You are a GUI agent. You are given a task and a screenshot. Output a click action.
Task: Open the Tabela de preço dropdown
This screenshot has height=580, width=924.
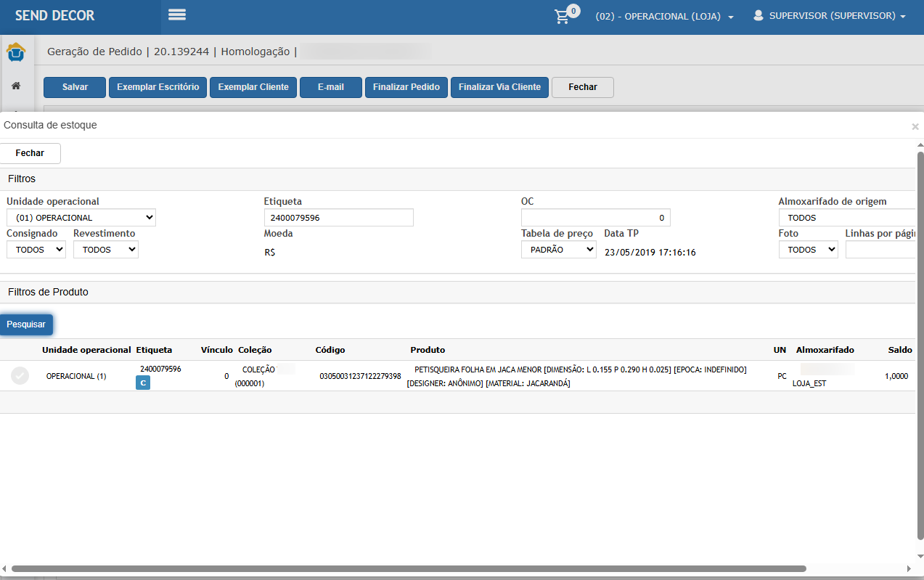[559, 249]
